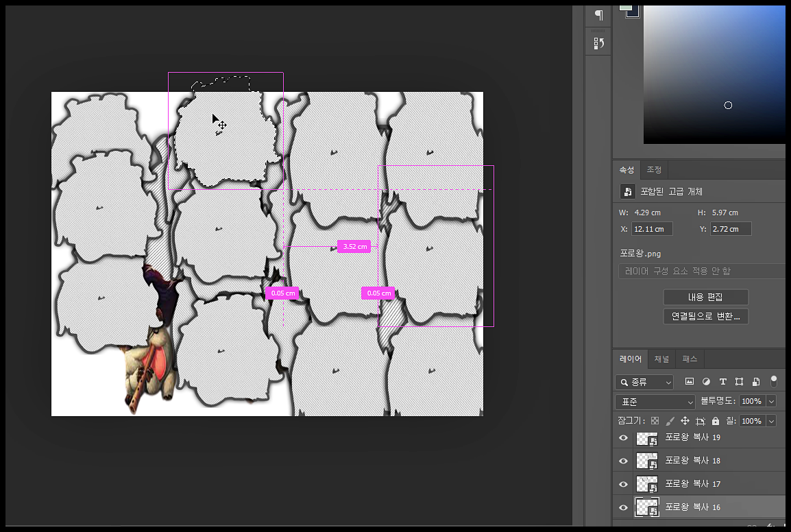Open the layer kind 종류 filter dropdown

[644, 382]
